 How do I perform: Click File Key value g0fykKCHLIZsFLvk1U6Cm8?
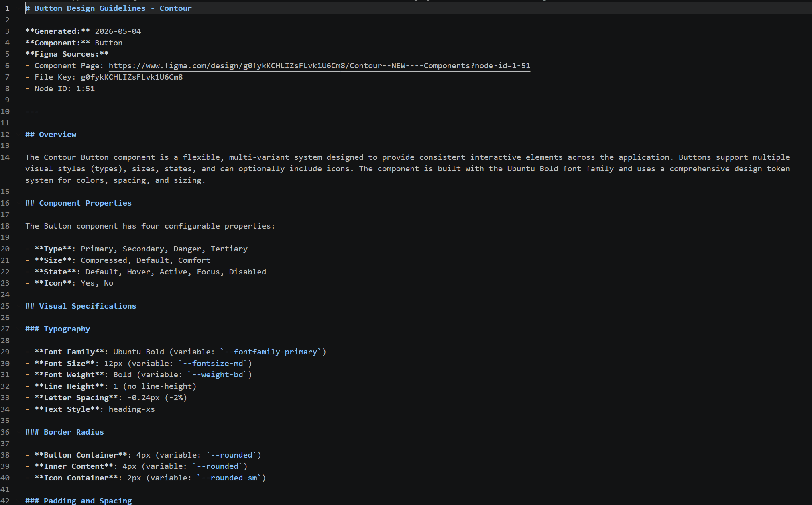[132, 77]
